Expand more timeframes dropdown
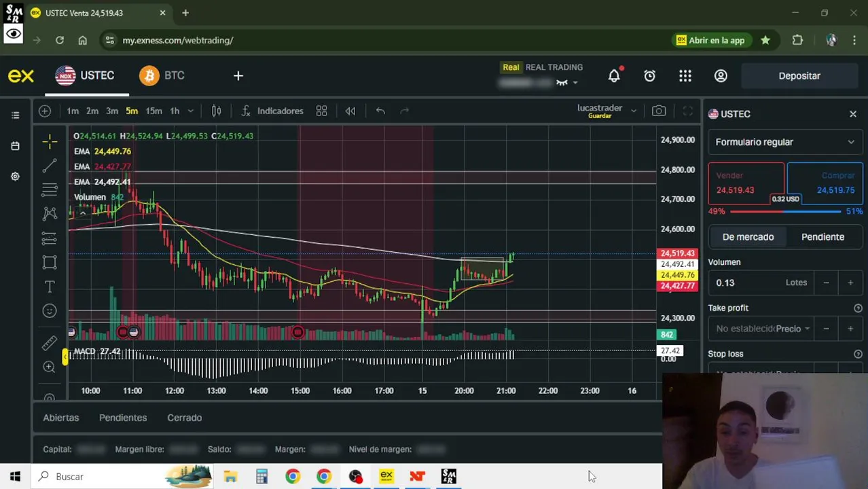 pyautogui.click(x=191, y=111)
